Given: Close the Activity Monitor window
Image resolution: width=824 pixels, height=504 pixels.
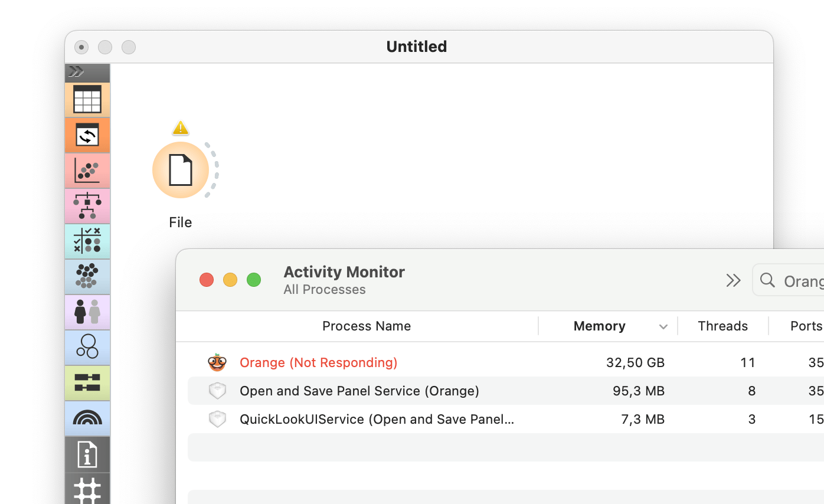Looking at the screenshot, I should coord(207,280).
